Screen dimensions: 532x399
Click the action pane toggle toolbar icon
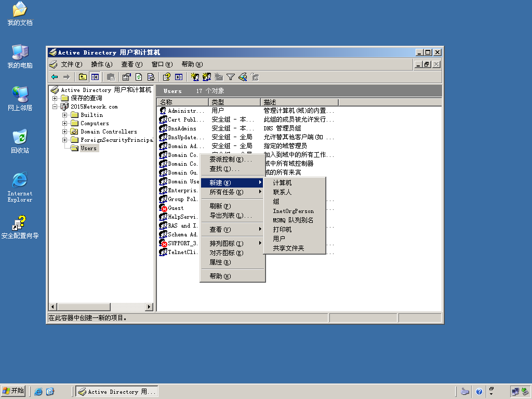[x=179, y=77]
